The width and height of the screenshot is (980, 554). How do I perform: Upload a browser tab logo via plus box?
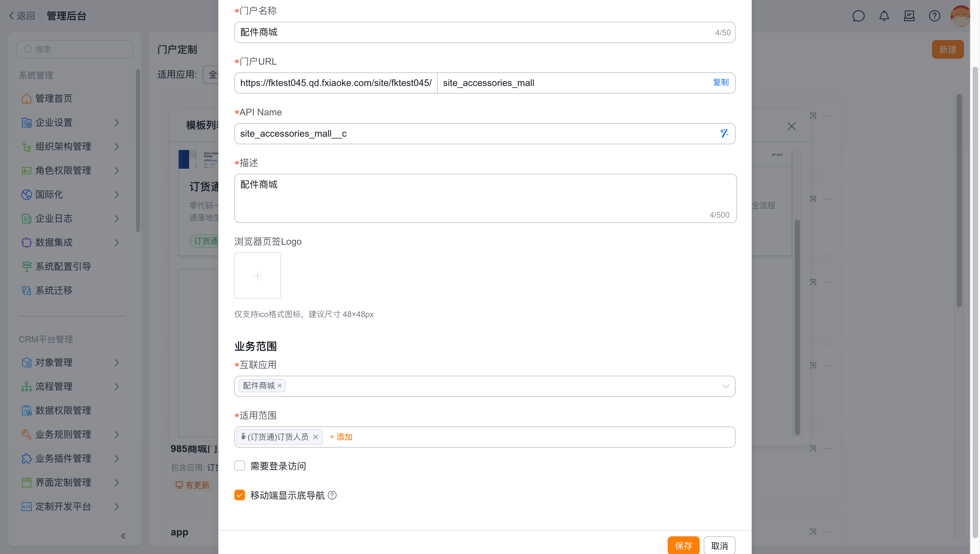258,275
